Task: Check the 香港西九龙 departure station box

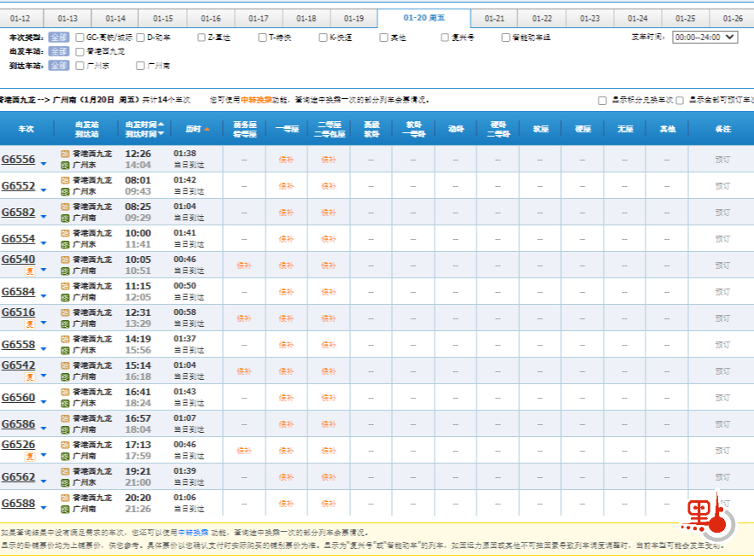Action: coord(79,52)
